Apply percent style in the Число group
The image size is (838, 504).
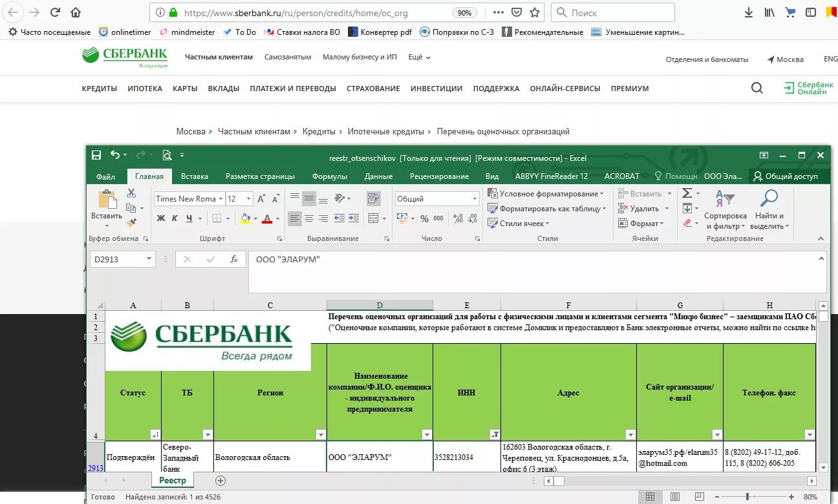click(x=424, y=218)
